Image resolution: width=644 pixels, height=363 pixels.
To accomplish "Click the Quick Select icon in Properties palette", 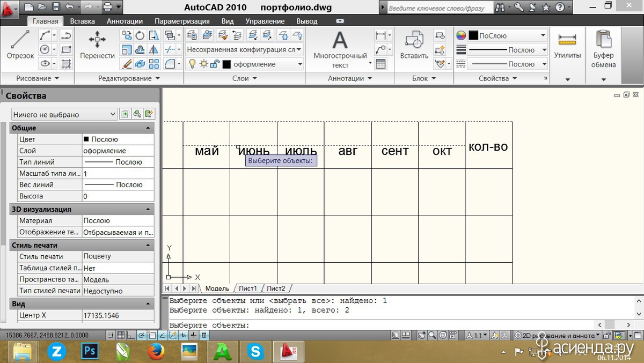I will [149, 114].
